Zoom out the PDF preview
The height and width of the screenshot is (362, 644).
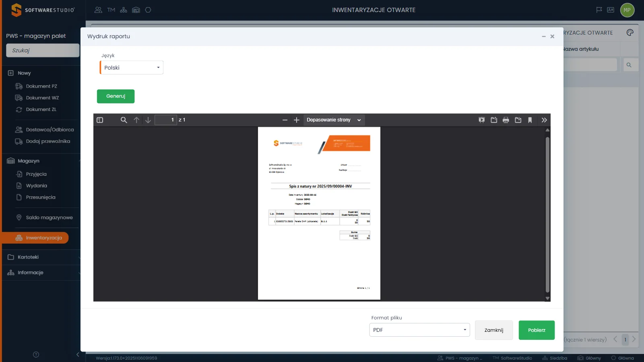click(285, 120)
